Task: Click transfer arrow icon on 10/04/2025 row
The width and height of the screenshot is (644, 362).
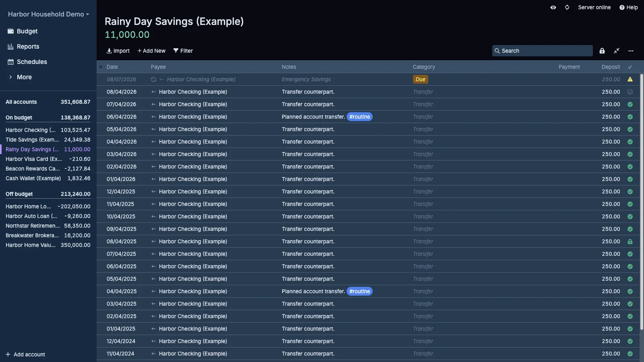Action: [x=153, y=216]
